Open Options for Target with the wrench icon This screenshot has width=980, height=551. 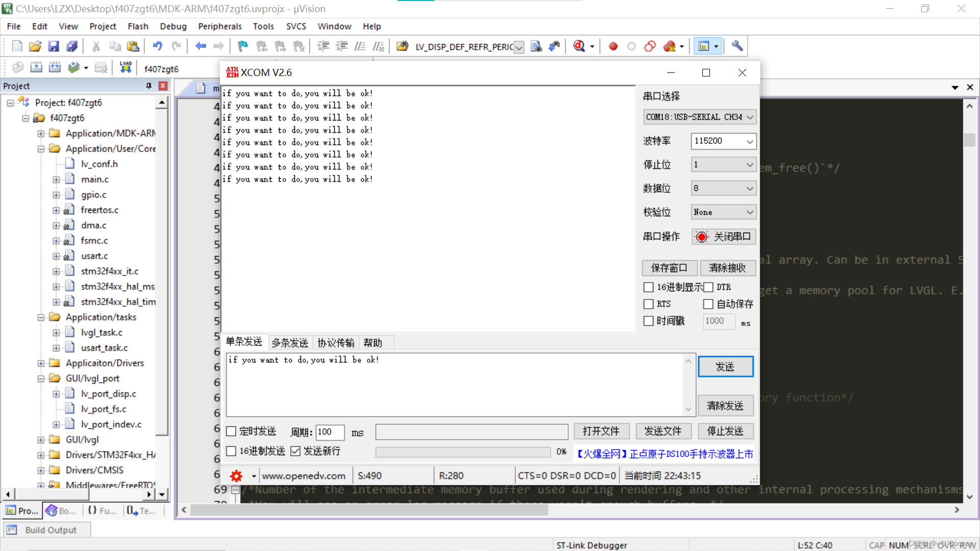click(737, 46)
